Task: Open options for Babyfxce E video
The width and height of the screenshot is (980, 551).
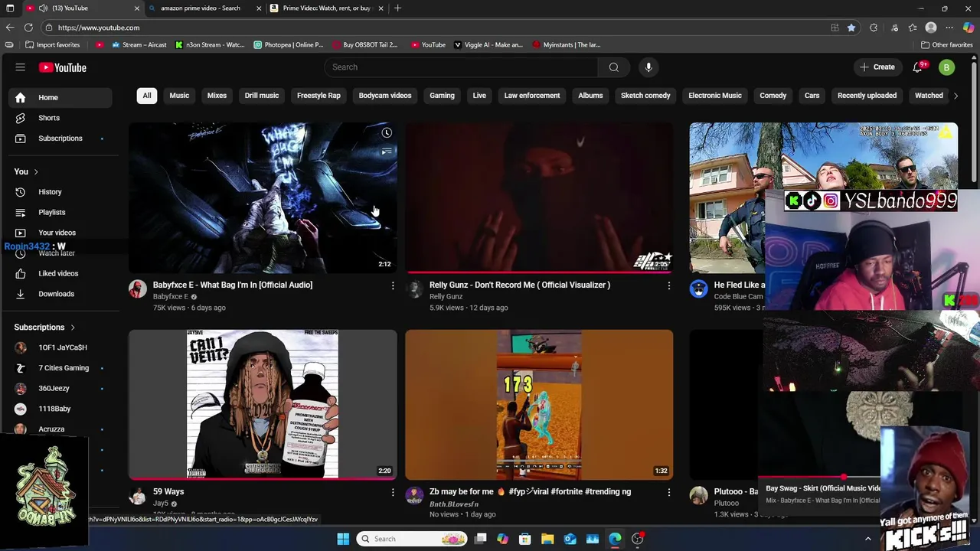Action: click(x=393, y=285)
